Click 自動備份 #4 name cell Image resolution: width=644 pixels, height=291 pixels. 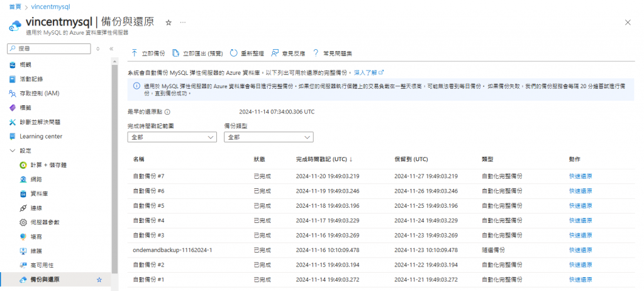click(x=148, y=220)
